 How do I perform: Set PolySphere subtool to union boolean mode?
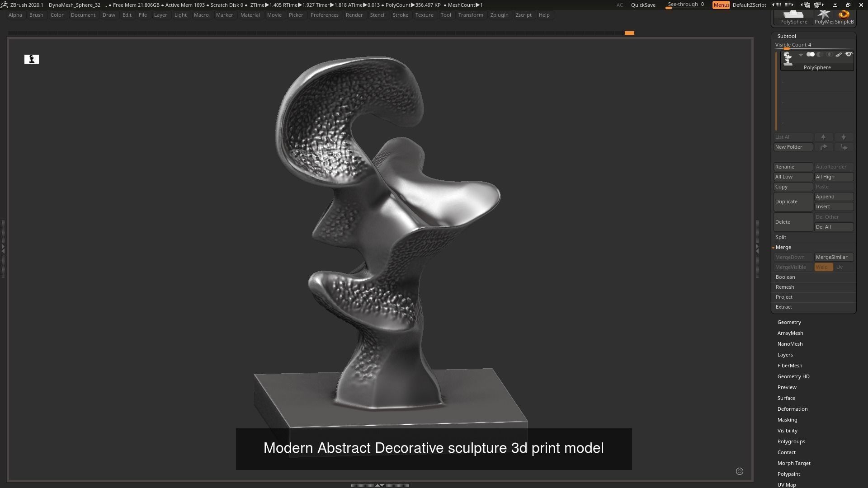(811, 54)
